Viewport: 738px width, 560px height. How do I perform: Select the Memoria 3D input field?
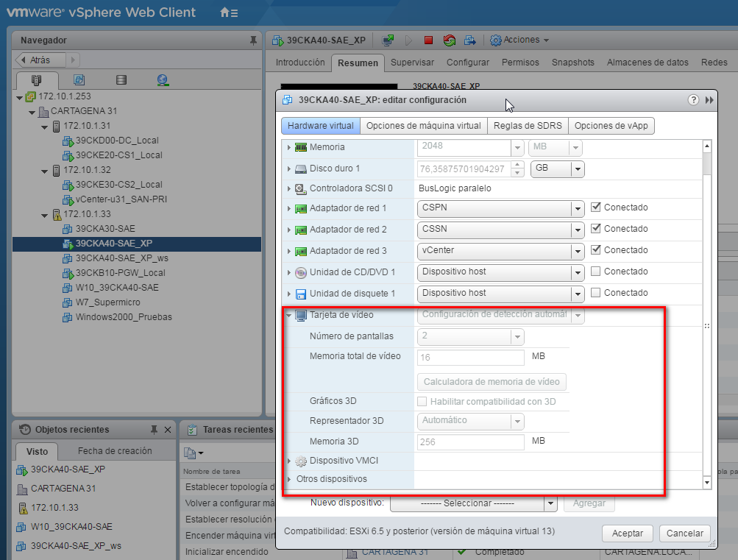470,441
